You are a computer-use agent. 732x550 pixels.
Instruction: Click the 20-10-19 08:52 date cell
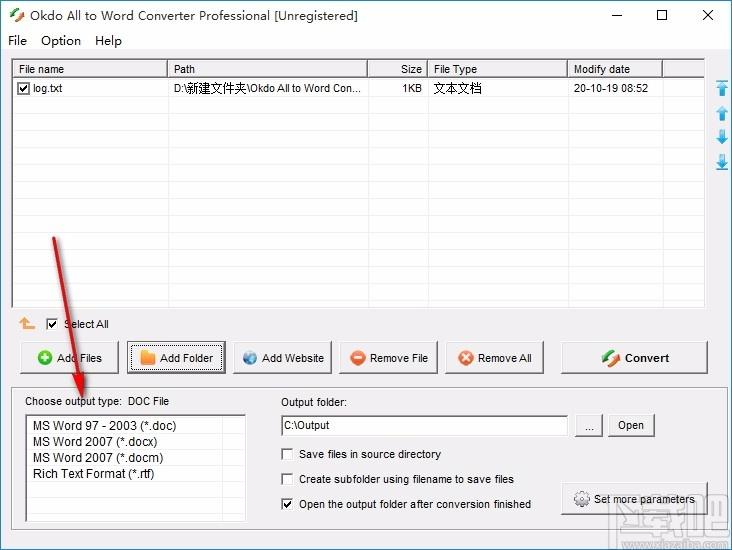611,88
